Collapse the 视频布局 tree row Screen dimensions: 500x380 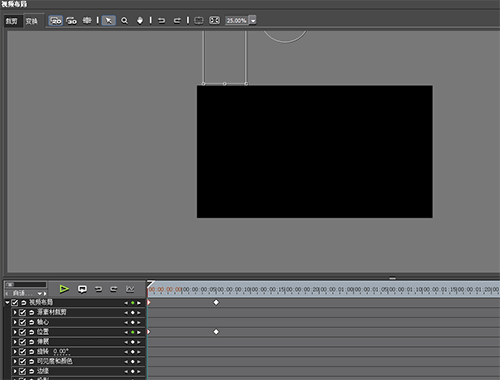click(7, 302)
